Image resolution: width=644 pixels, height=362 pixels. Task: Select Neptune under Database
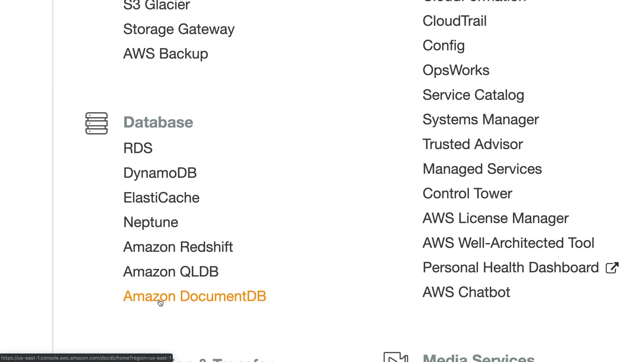[x=151, y=222]
